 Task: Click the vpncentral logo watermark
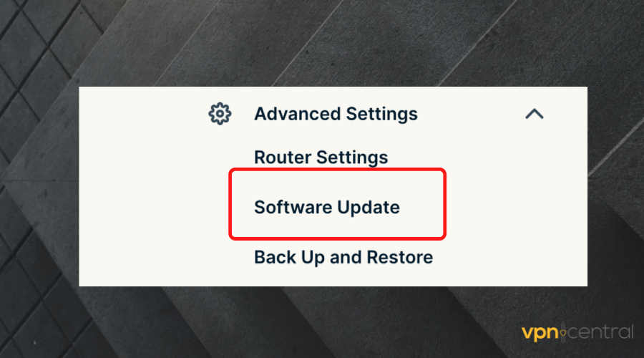pyautogui.click(x=577, y=332)
